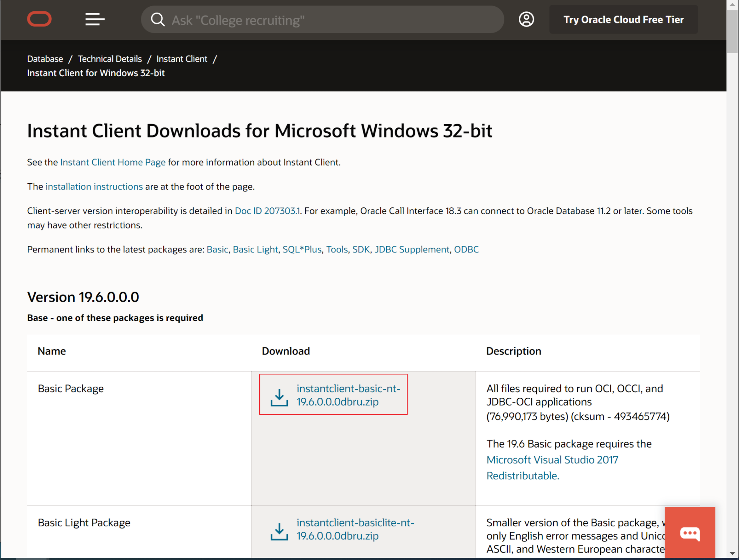This screenshot has height=560, width=739.
Task: Click the Basic Package download arrow icon
Action: click(x=279, y=397)
